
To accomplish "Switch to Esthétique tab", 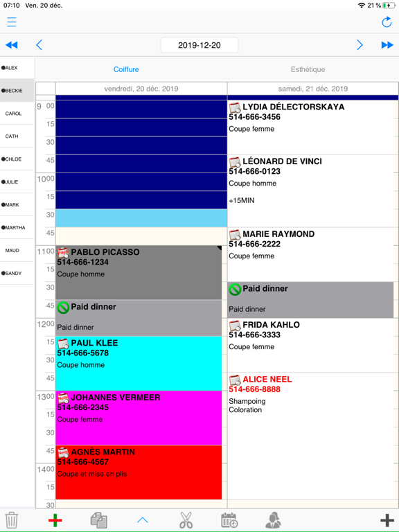I will pos(308,69).
